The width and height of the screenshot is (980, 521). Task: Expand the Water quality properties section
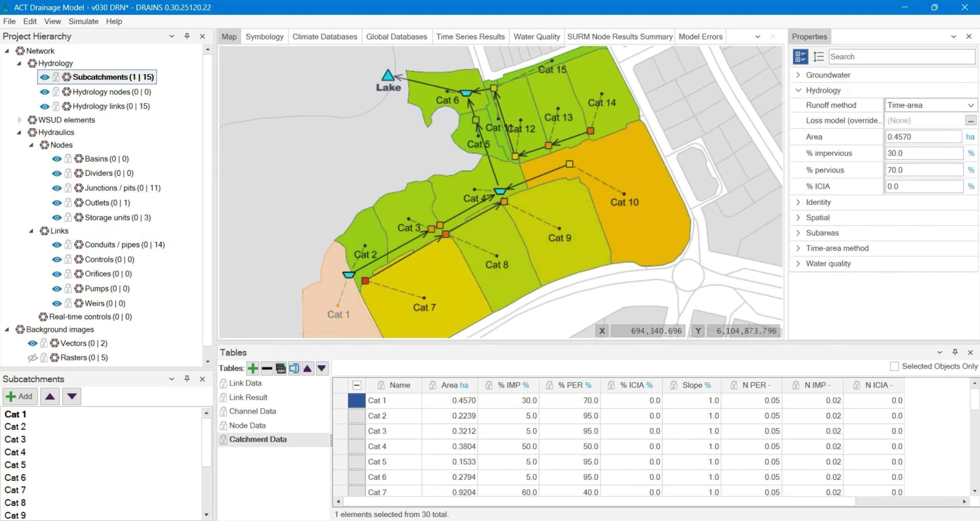(x=798, y=264)
